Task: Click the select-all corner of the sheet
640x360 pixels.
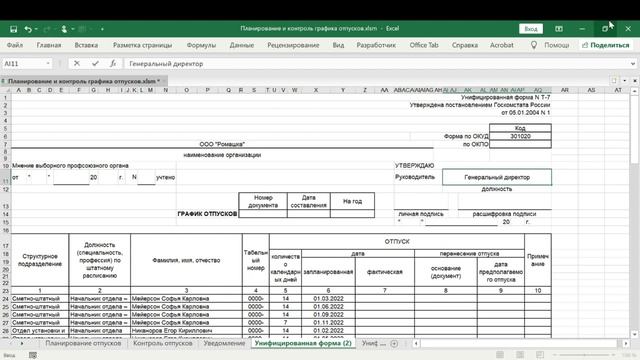Action: pos(6,90)
